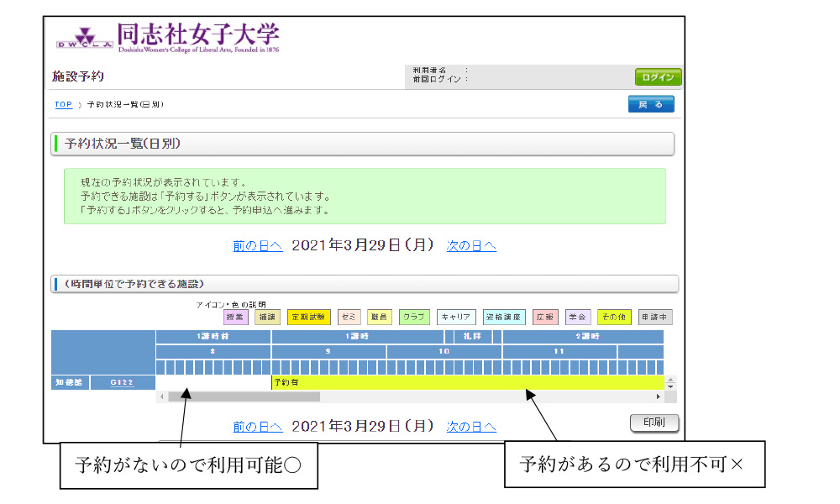Click the 1講時 period header
The image size is (840, 504).
(x=357, y=336)
